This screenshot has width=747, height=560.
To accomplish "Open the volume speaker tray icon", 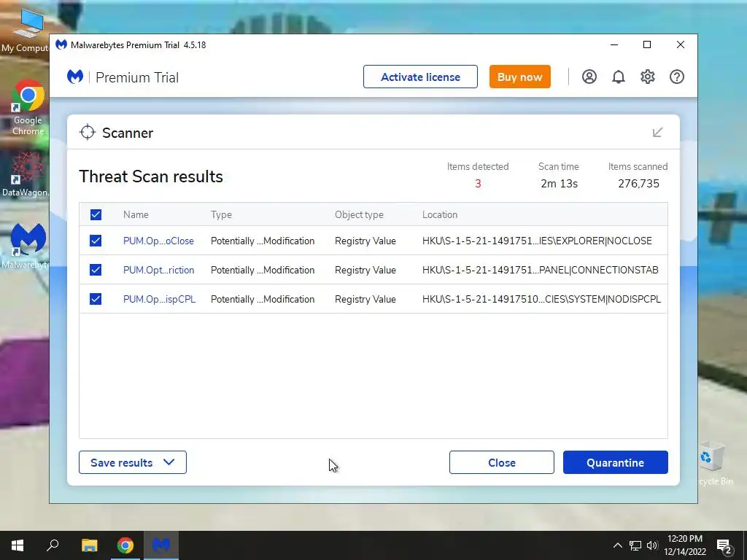I will [x=652, y=545].
